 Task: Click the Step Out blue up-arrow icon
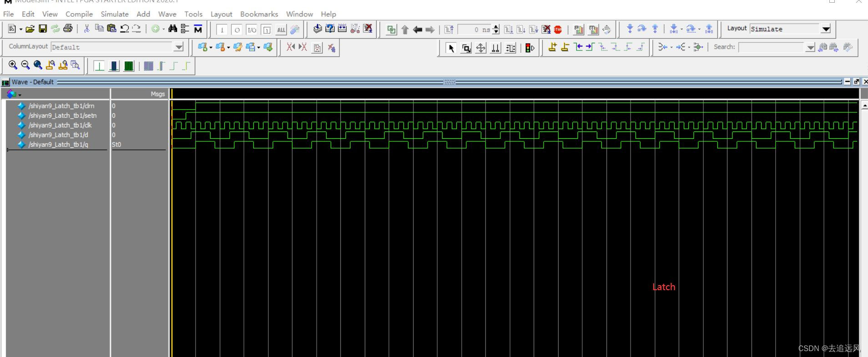pos(655,29)
